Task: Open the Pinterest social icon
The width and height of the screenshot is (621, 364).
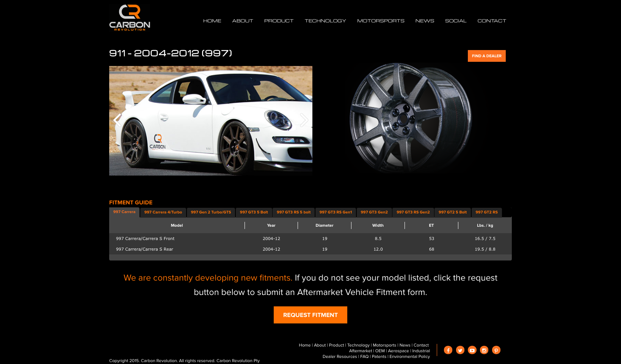Action: 496,350
